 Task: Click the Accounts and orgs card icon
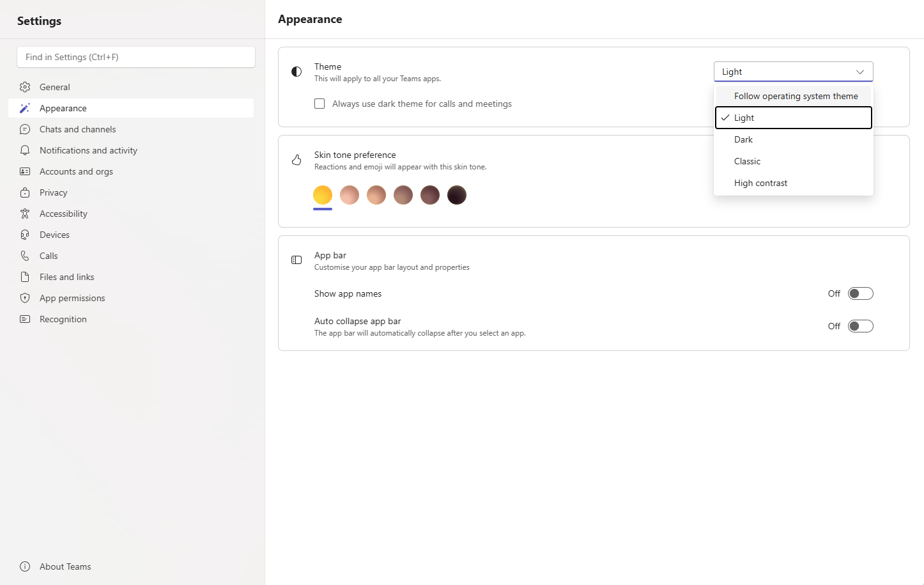[25, 171]
